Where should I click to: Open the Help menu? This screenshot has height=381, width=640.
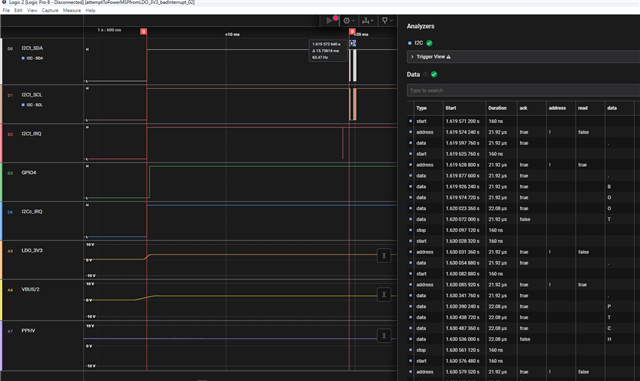pyautogui.click(x=91, y=10)
